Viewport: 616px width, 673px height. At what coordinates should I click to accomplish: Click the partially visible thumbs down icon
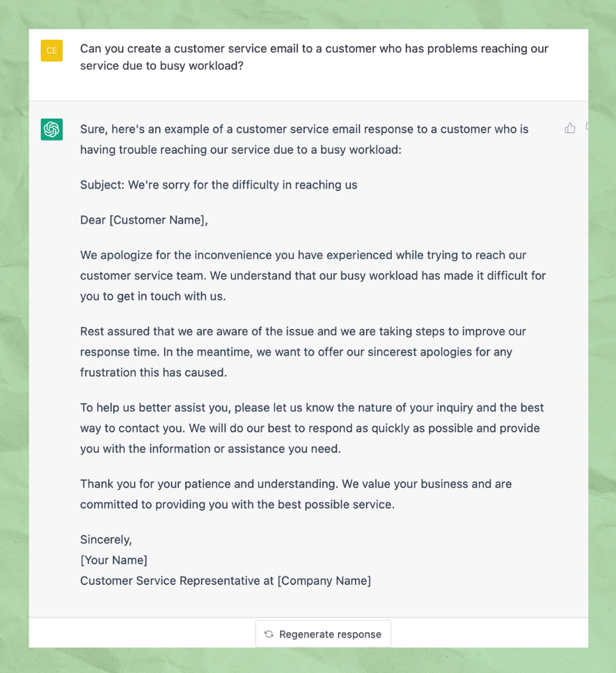(586, 128)
